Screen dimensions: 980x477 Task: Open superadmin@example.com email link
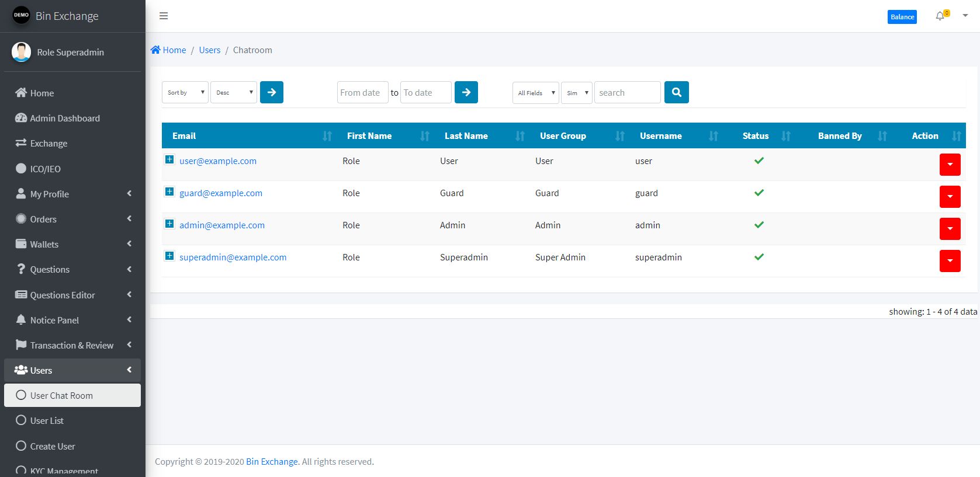[233, 257]
